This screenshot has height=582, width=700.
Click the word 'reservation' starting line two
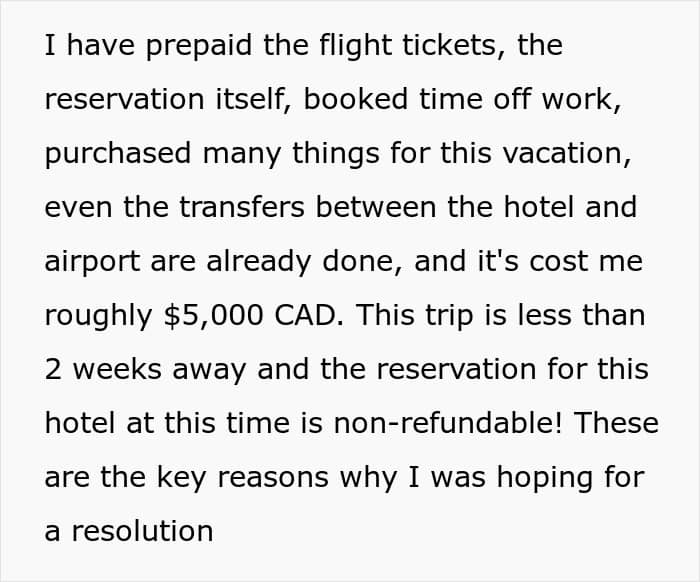[125, 99]
